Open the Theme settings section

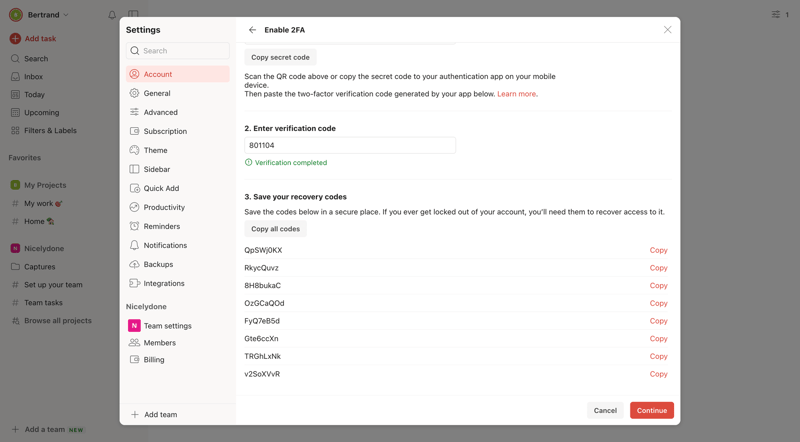coord(178,150)
